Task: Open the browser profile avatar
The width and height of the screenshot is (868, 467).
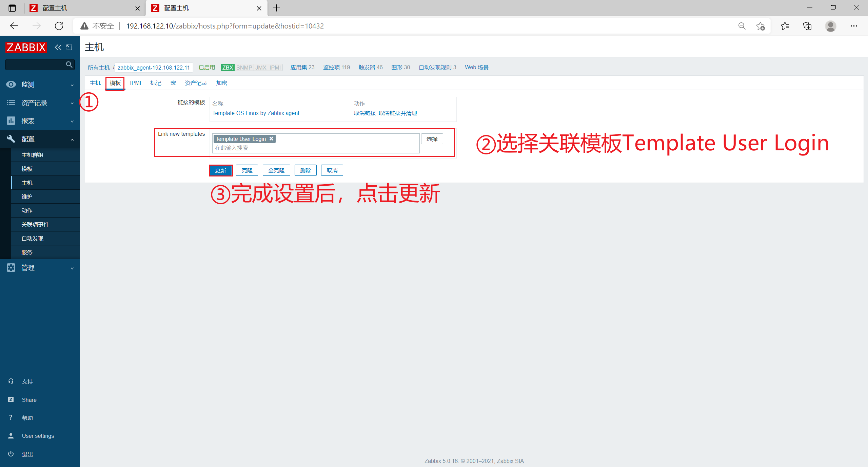Action: coord(830,26)
